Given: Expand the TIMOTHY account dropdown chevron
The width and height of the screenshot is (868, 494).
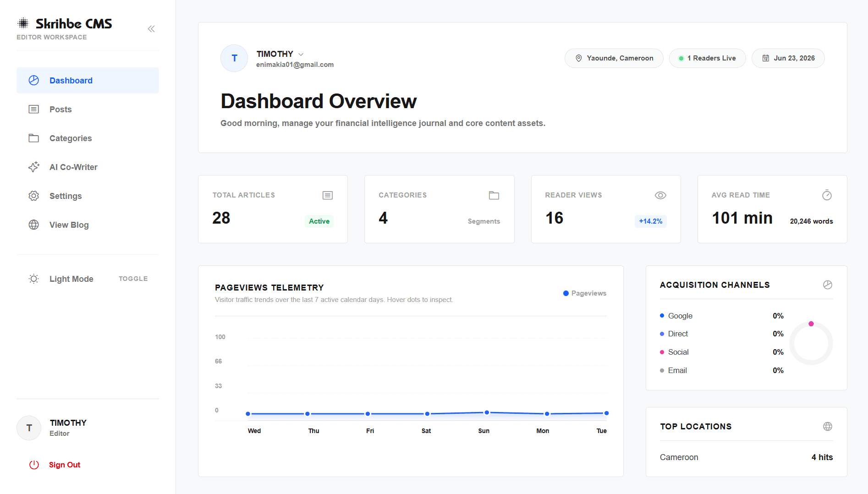Looking at the screenshot, I should (301, 55).
